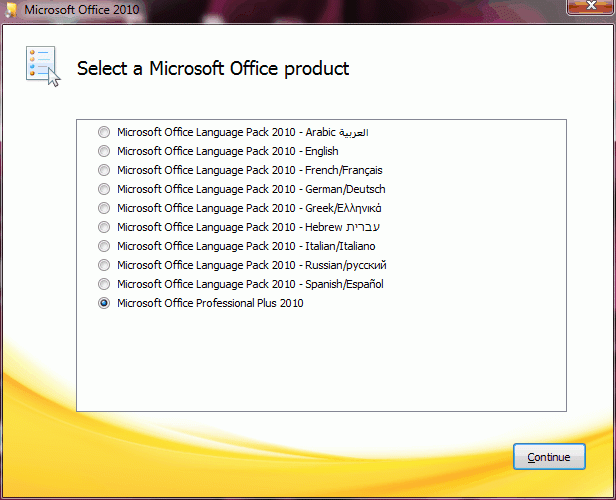
Task: Click the Office setup title bar icon
Action: pos(11,9)
